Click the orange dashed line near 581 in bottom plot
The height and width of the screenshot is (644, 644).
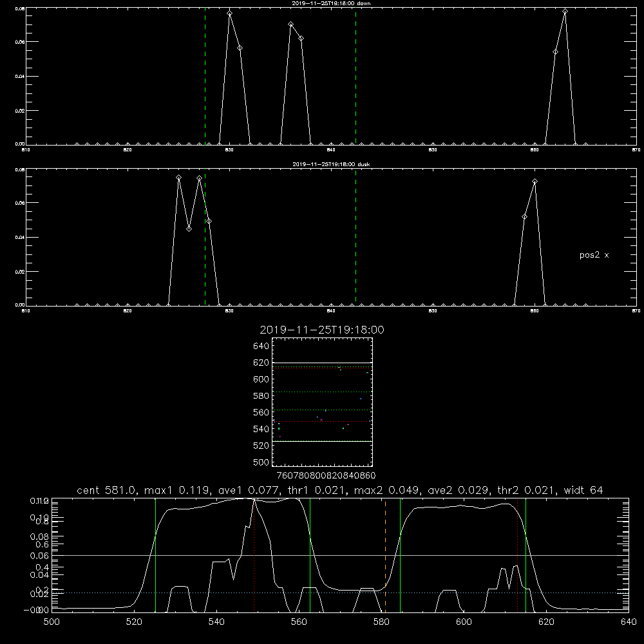pos(385,555)
